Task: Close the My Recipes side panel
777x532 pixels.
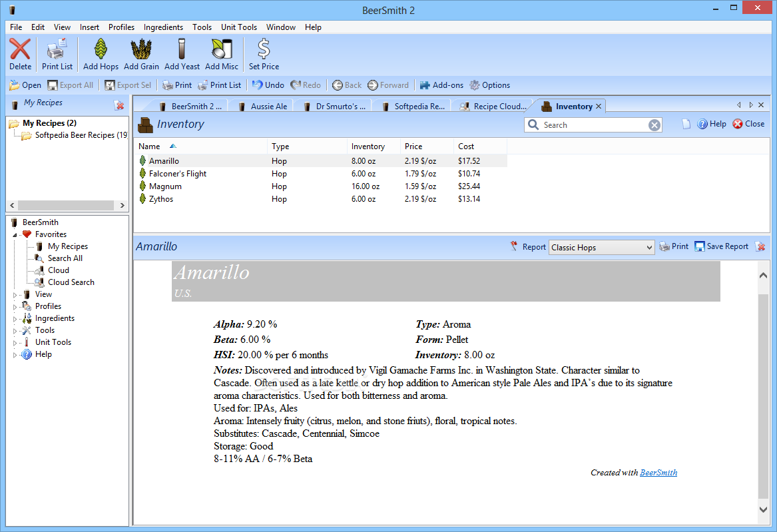Action: (119, 105)
